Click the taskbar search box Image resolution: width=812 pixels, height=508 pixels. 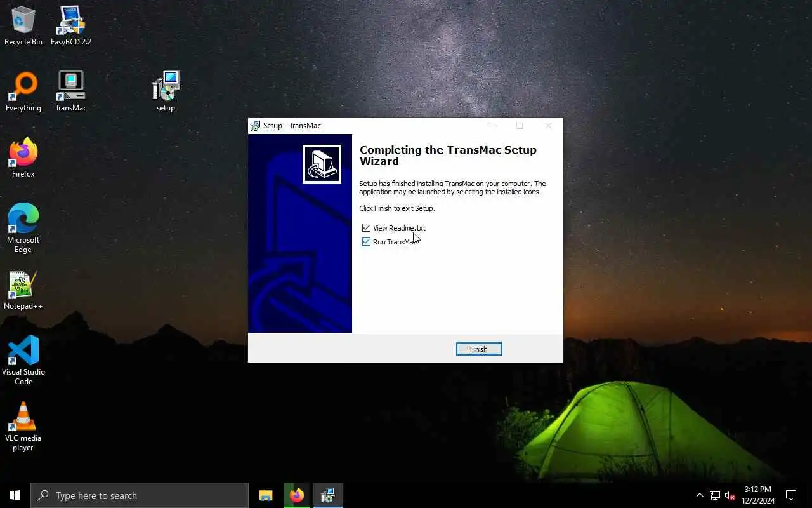(140, 495)
